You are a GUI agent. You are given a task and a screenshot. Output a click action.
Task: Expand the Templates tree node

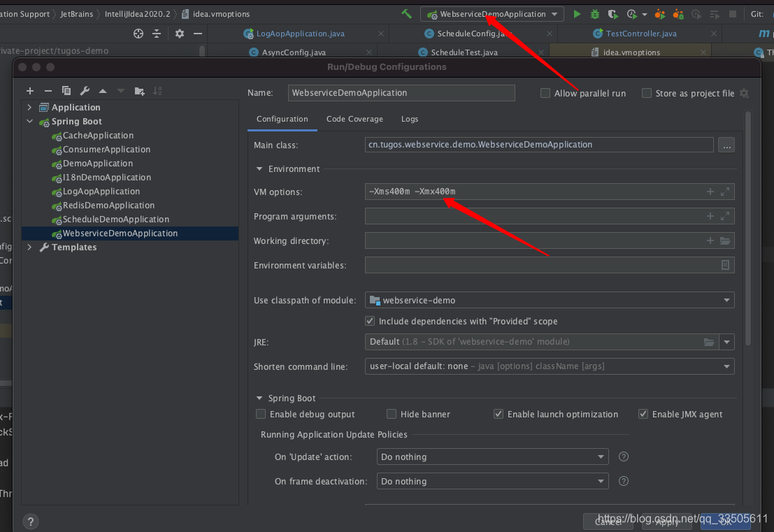(x=29, y=247)
